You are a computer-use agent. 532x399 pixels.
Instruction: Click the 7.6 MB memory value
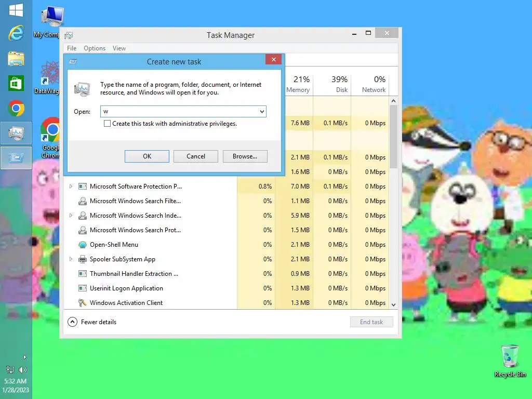coord(300,123)
